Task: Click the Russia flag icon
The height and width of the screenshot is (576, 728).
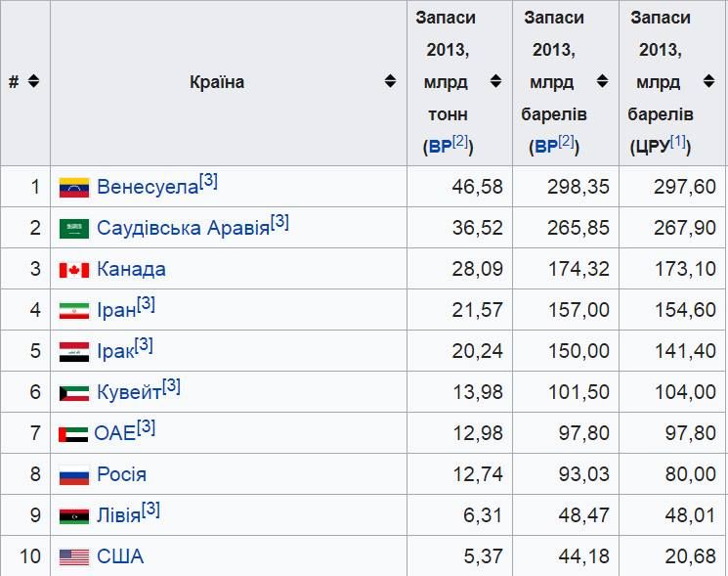Action: [74, 475]
